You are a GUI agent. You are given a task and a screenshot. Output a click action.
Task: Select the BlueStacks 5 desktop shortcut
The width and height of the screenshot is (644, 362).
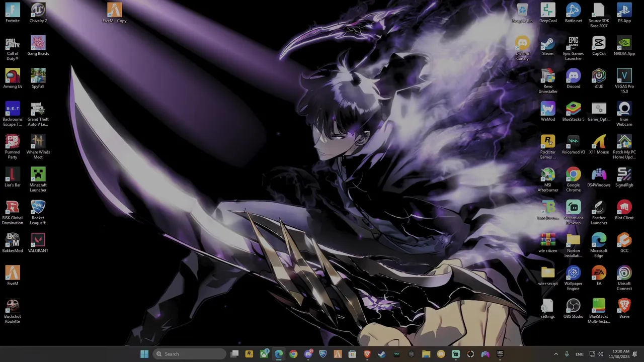click(574, 112)
